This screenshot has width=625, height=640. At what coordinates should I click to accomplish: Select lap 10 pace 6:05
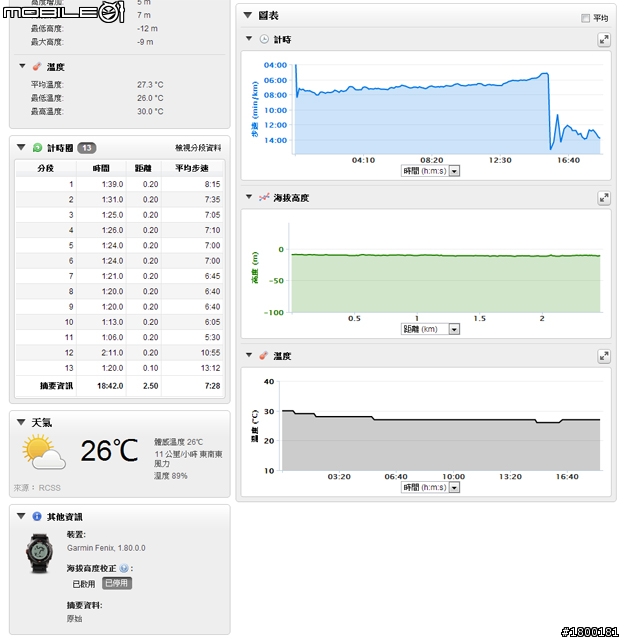212,322
